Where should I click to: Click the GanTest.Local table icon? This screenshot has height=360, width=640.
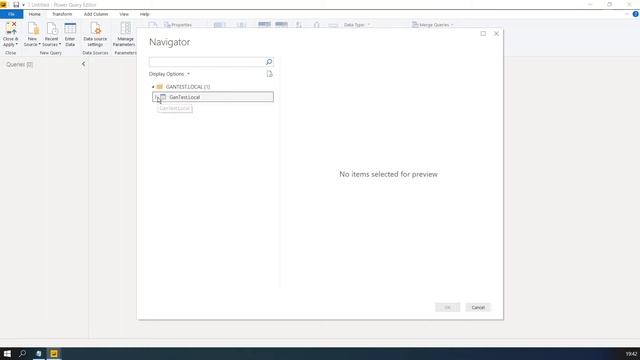163,97
